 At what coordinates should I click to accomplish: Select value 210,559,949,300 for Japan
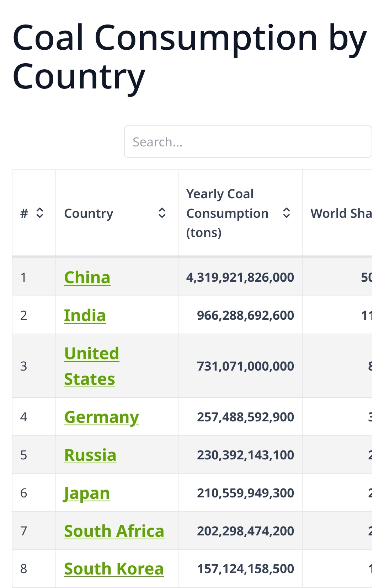tap(245, 493)
